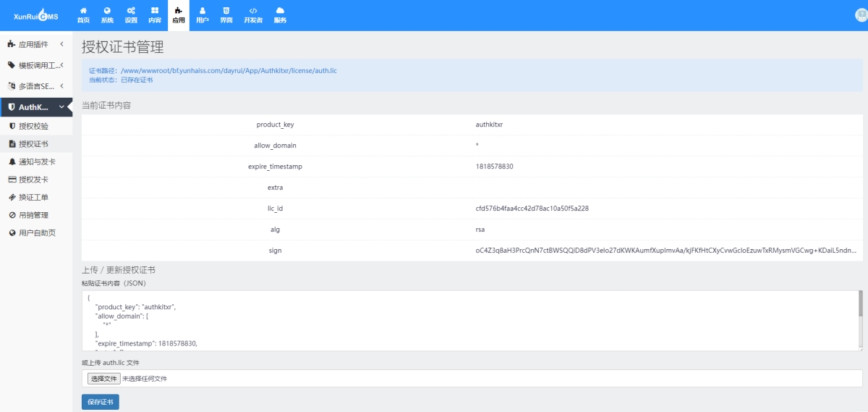
Task: Click the 选择文件 file chooser button
Action: click(103, 379)
